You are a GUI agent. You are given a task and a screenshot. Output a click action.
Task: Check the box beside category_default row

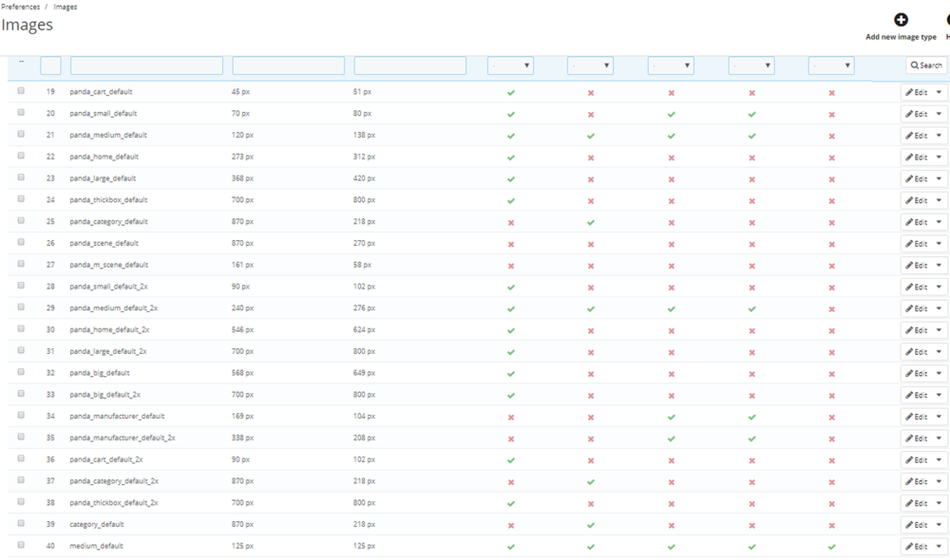(x=21, y=524)
